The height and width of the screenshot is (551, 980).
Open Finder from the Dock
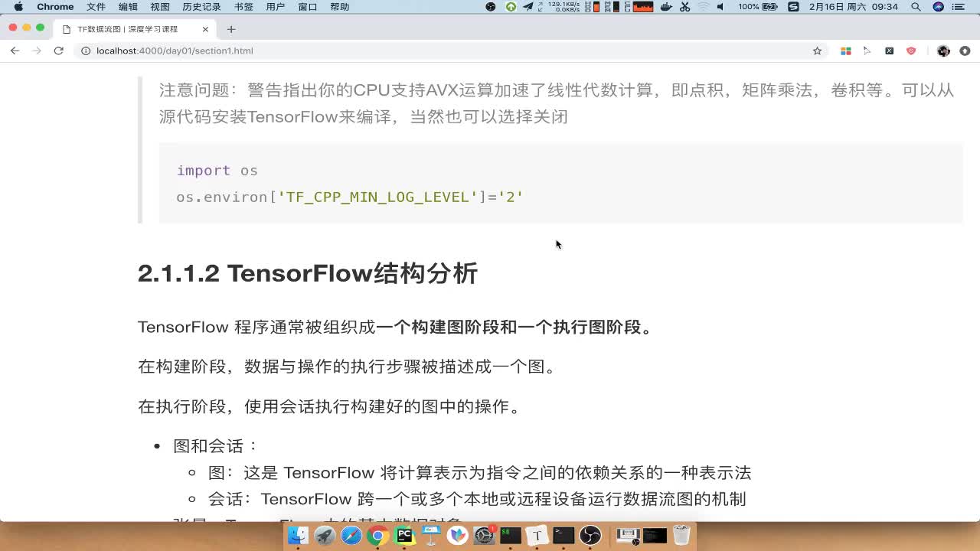tap(297, 536)
